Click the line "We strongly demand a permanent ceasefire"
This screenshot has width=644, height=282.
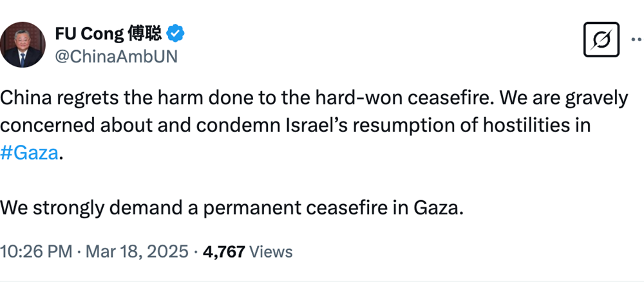pyautogui.click(x=232, y=209)
